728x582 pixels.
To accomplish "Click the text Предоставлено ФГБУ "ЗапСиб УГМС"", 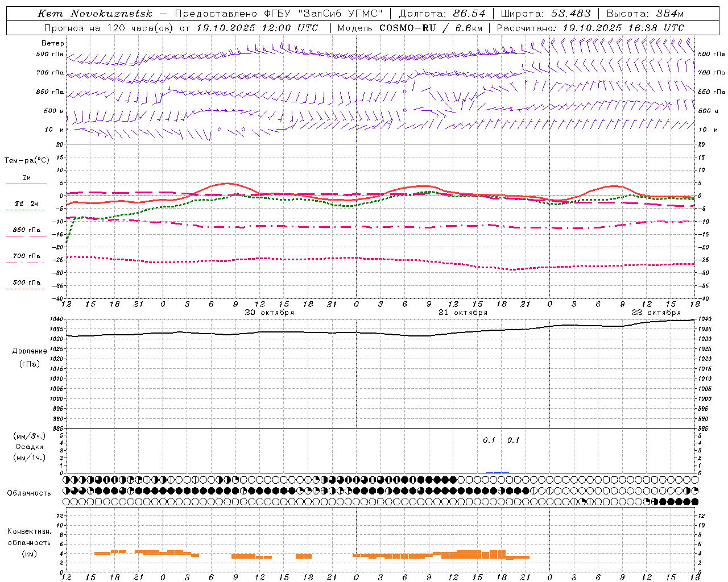I will pos(279,14).
